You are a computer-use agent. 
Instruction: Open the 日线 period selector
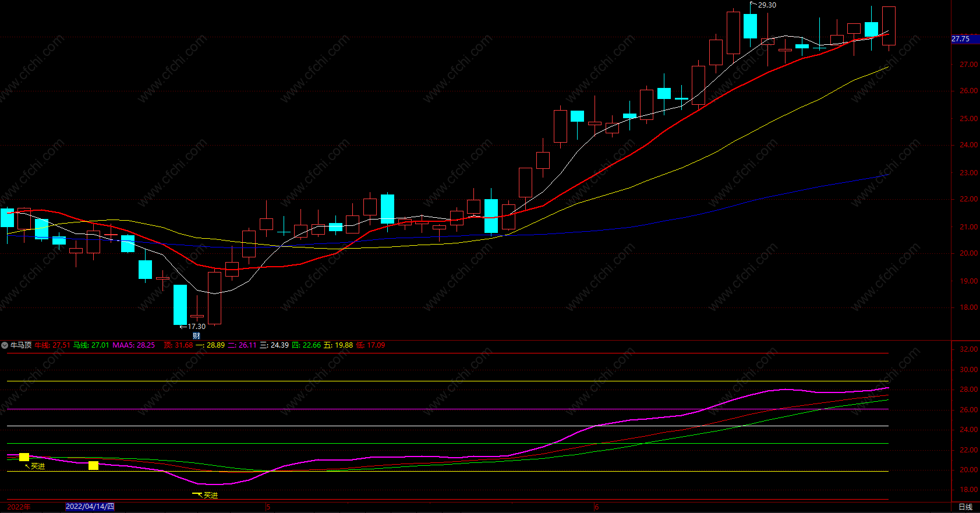pos(965,507)
